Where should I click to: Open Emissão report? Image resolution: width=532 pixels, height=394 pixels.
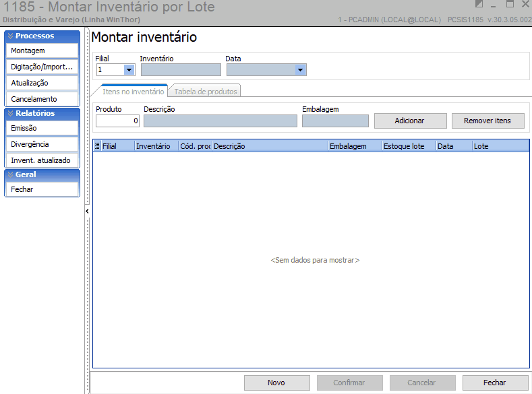tap(42, 128)
